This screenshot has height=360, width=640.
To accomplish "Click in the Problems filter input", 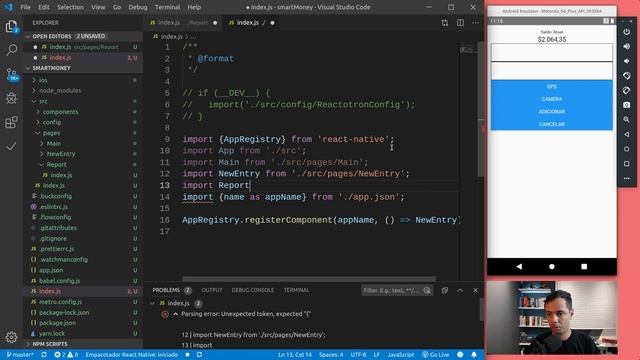I will (392, 290).
